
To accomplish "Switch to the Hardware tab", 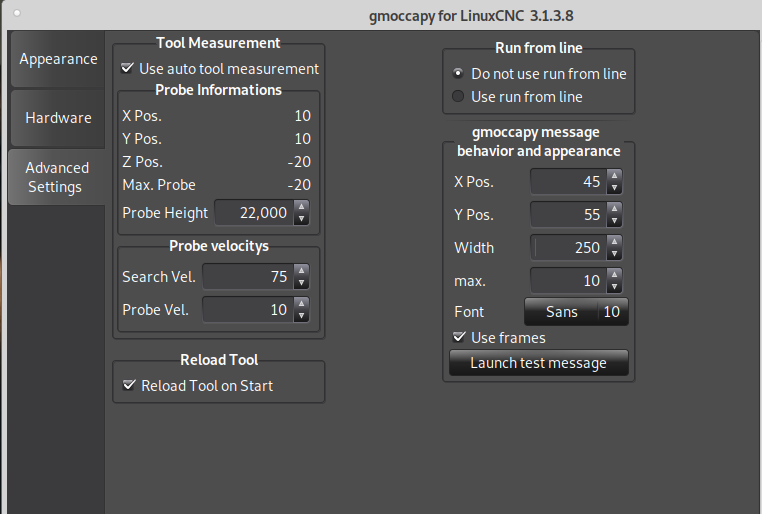I will [x=58, y=118].
